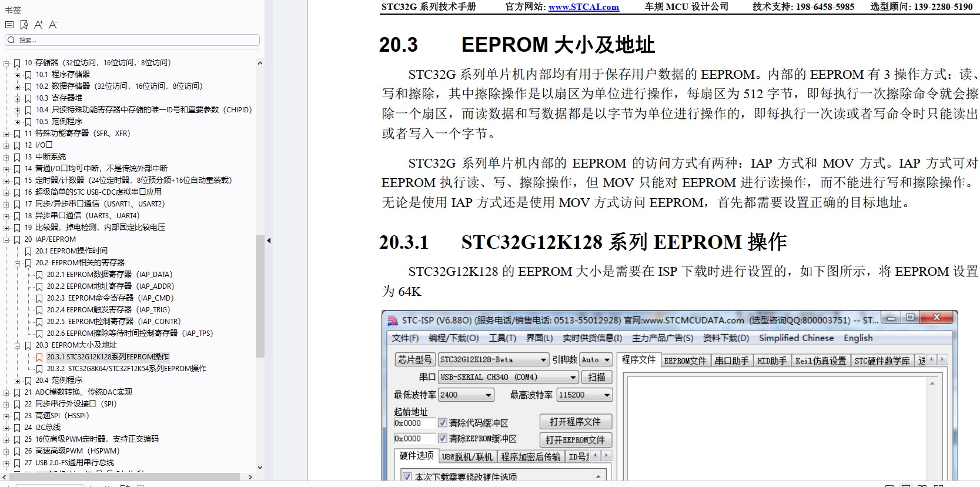Click bookmark icon beside 20.2.4 IAP_TRIG entry
The width and height of the screenshot is (980, 487).
click(39, 310)
